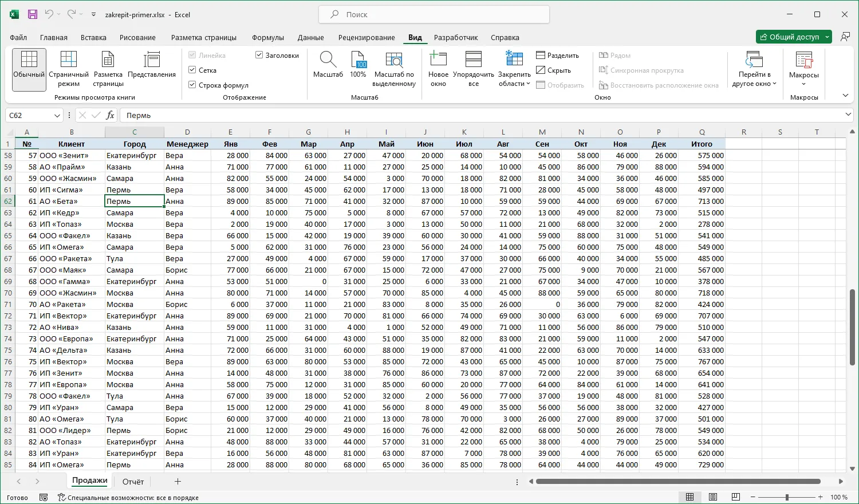The image size is (859, 504).
Task: Click zoom out minus button in status bar
Action: click(752, 497)
